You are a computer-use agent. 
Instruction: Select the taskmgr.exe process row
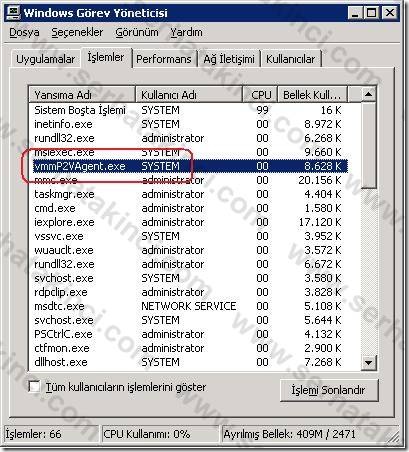point(188,194)
